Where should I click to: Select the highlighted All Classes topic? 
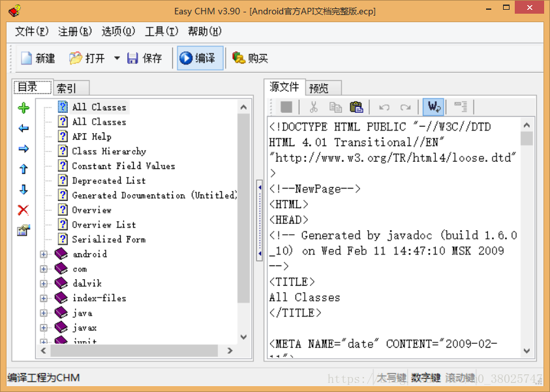point(99,107)
